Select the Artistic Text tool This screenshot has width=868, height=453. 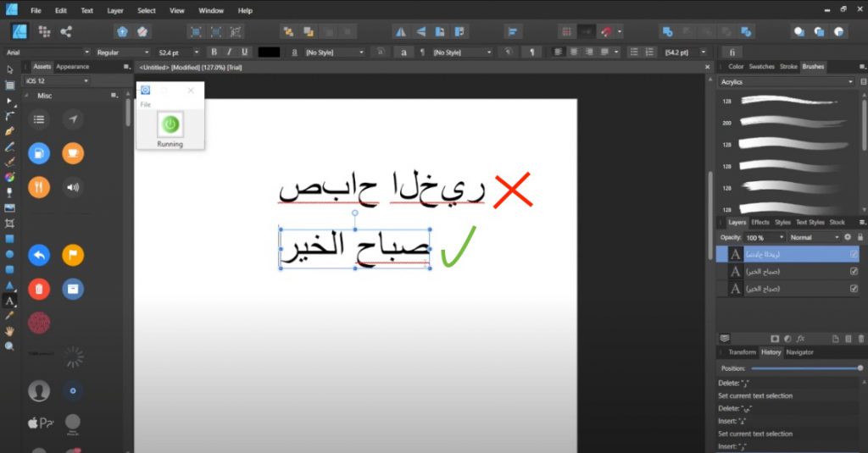tap(9, 301)
